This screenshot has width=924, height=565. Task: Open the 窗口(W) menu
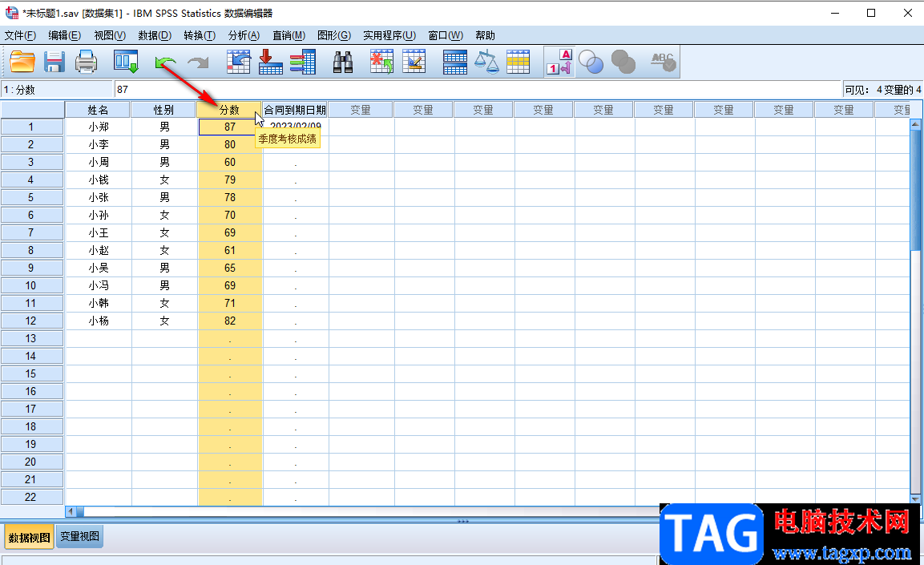[x=446, y=35]
